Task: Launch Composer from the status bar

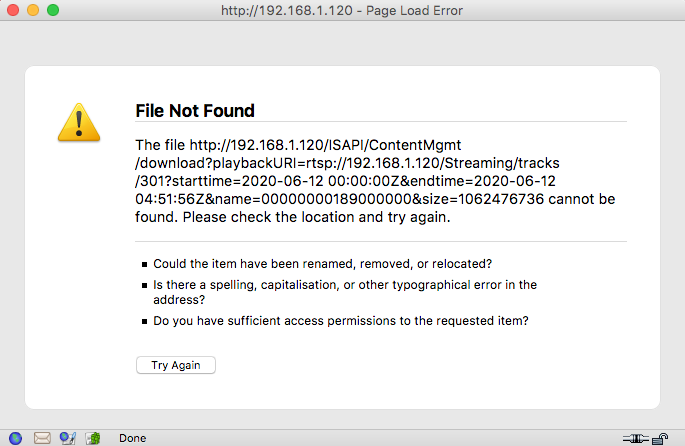Action: (x=68, y=437)
